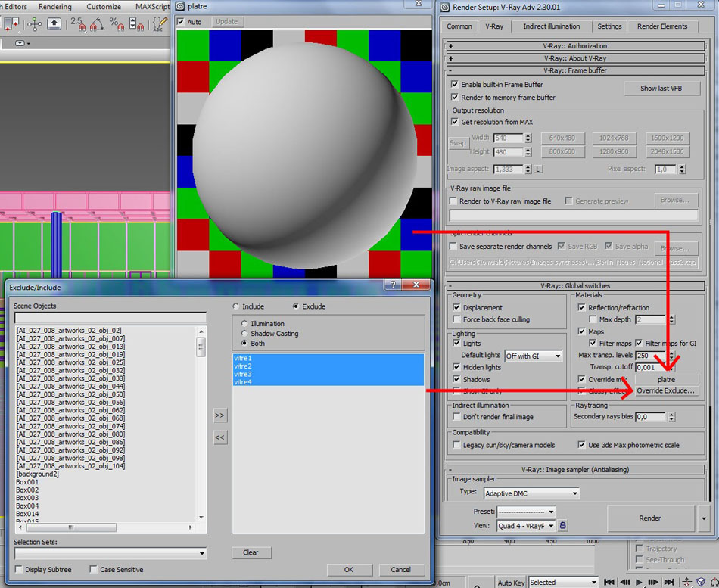
Task: Click the Lock View padlock icon
Action: 562,526
